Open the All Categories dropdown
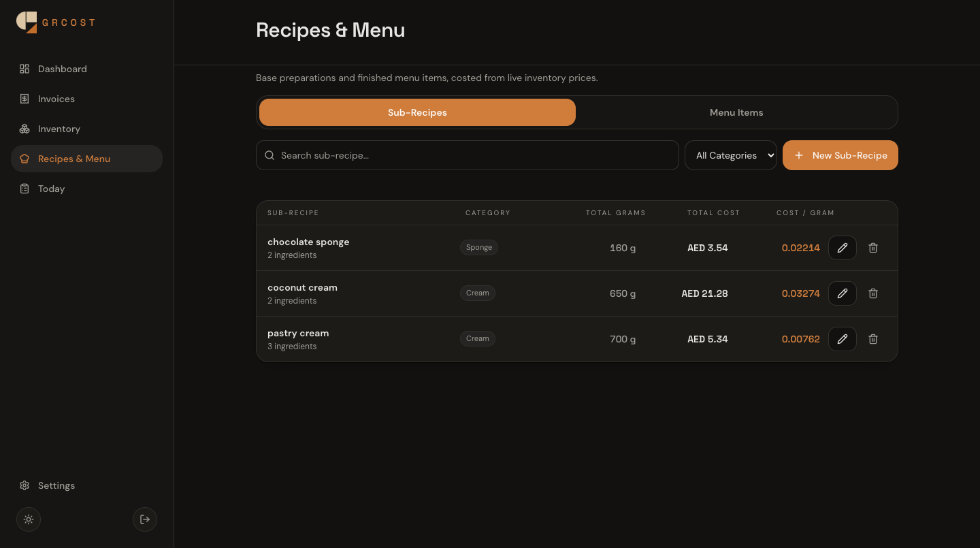This screenshot has height=548, width=980. tap(731, 155)
